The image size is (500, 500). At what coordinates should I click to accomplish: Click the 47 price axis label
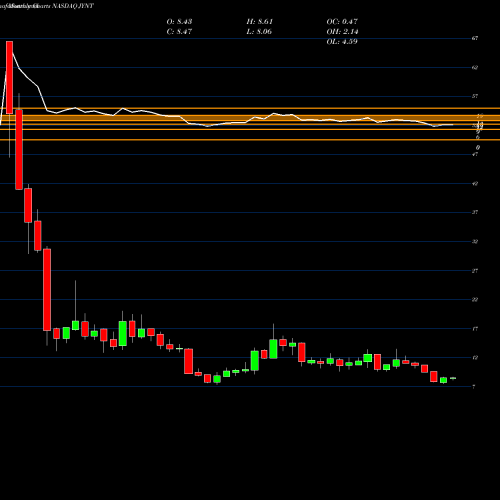475,154
